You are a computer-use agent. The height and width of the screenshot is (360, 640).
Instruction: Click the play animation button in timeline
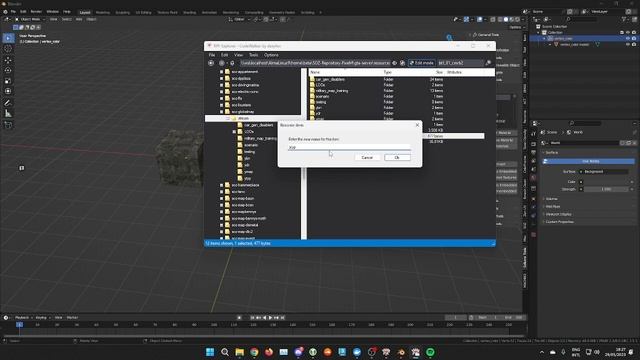270,318
